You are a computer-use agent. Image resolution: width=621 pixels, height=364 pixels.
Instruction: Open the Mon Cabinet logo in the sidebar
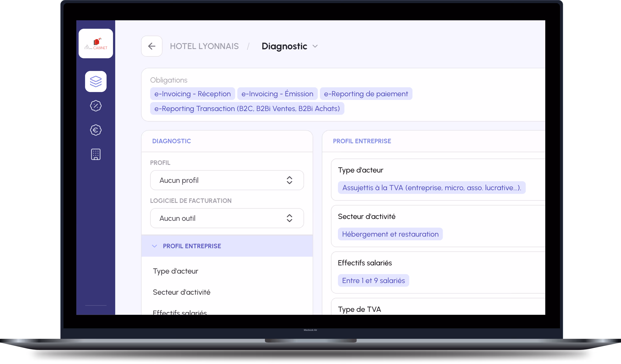tap(96, 43)
